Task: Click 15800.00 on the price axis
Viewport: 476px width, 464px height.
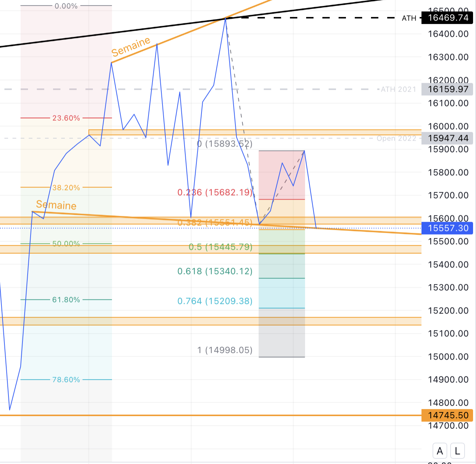Action: pyautogui.click(x=448, y=172)
